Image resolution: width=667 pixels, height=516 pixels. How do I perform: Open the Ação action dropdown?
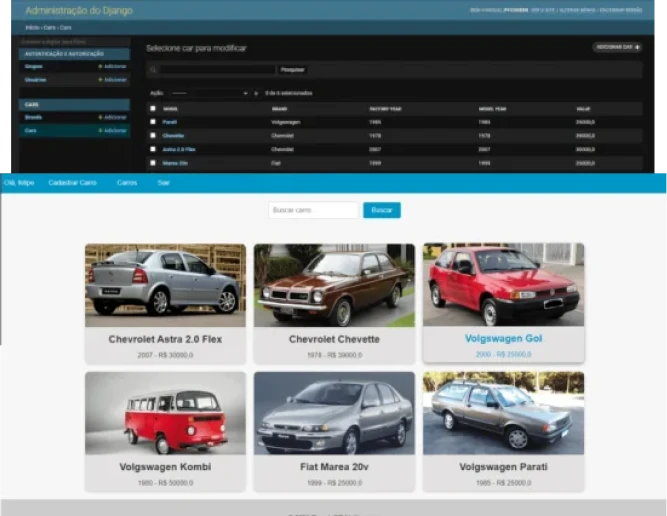pos(209,93)
